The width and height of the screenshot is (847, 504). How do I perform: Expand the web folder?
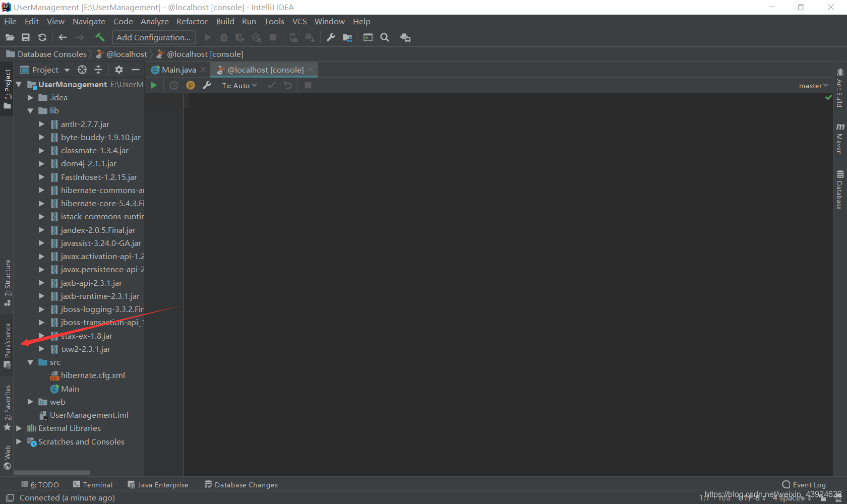click(x=30, y=402)
